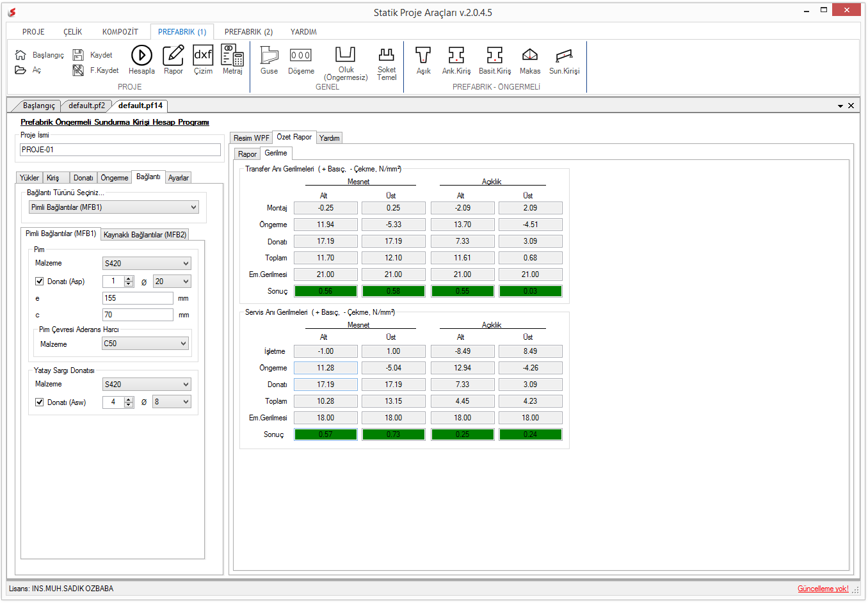Switch to the Öngerme tab
The height and width of the screenshot is (604, 868).
tap(115, 178)
